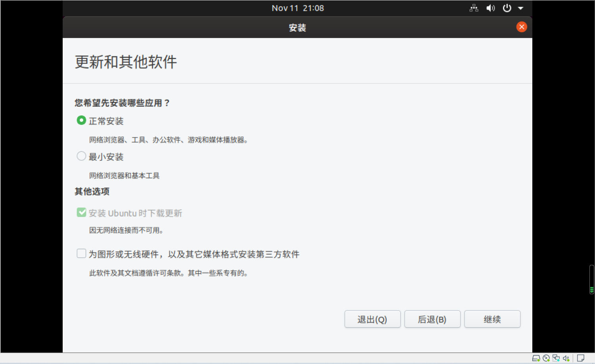
Task: Click the volume speaker icon on top bar
Action: 491,8
